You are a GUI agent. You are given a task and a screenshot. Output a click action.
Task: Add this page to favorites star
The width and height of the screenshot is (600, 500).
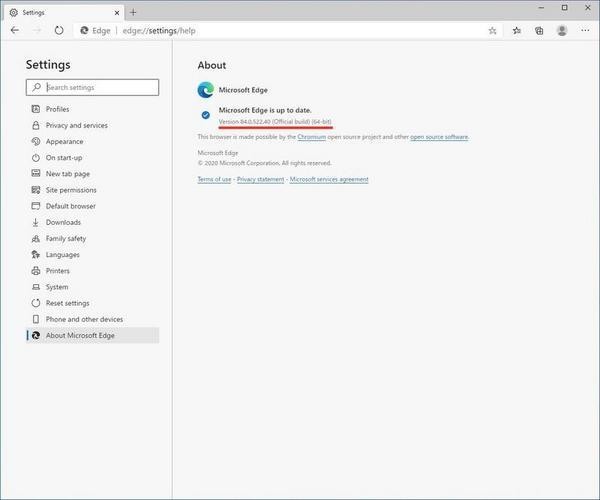pos(492,31)
